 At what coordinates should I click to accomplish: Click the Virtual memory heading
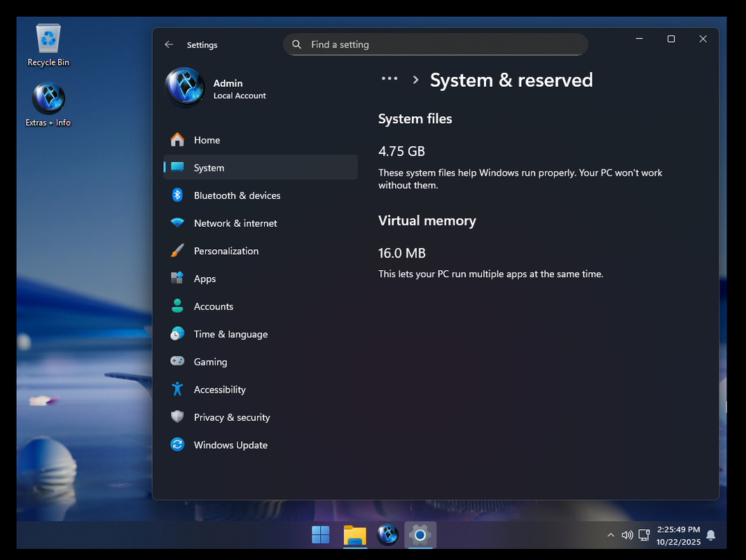click(427, 220)
